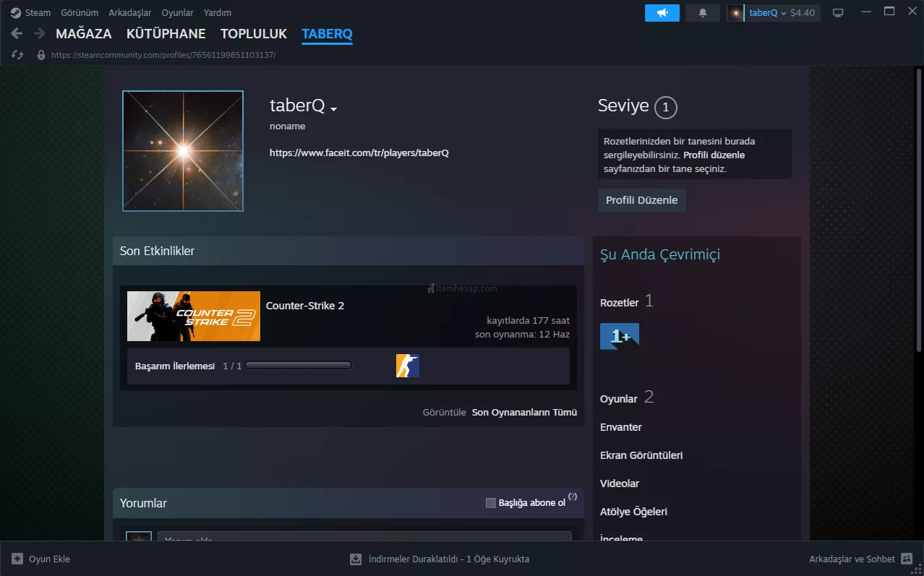Open the announcements megaphone button

(x=662, y=13)
